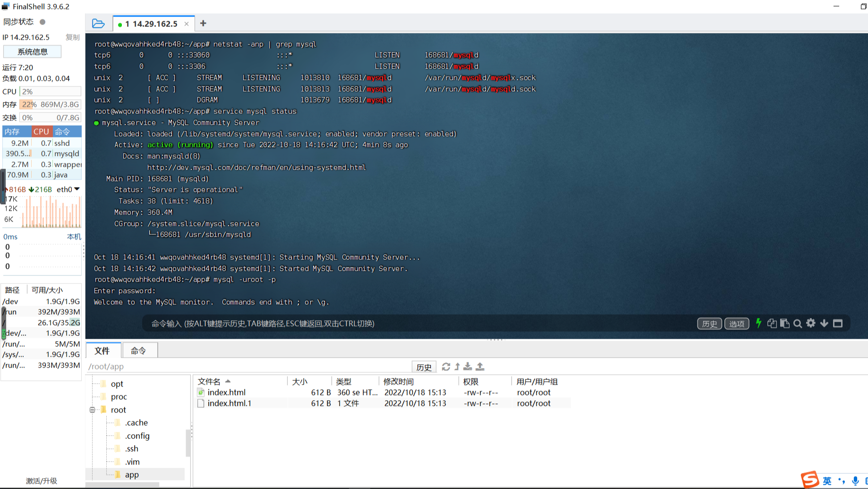868x489 pixels.
Task: Select the /dev disk usage row
Action: click(41, 301)
